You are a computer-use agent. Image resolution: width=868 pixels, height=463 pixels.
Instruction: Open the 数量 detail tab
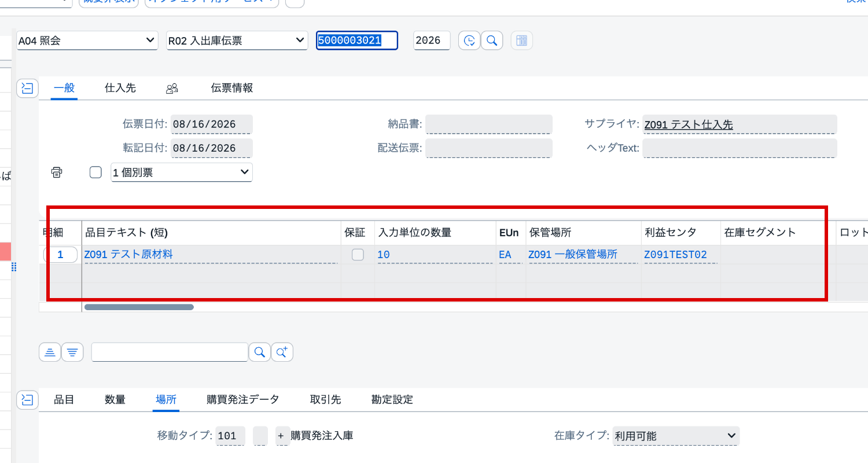(115, 399)
